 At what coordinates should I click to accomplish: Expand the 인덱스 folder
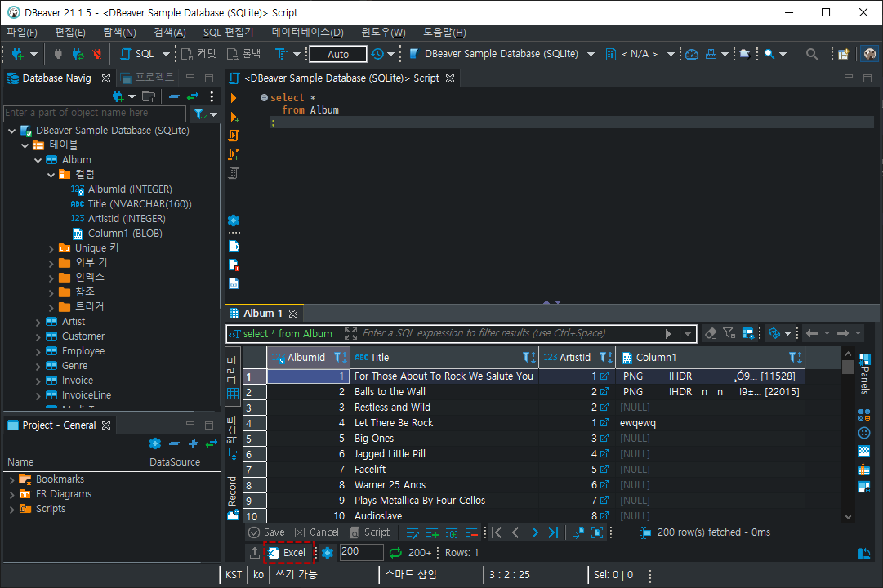click(x=51, y=278)
